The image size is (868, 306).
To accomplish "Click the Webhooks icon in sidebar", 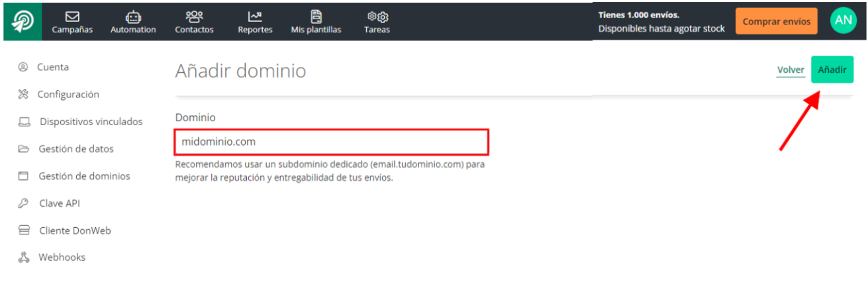I will pos(24,258).
